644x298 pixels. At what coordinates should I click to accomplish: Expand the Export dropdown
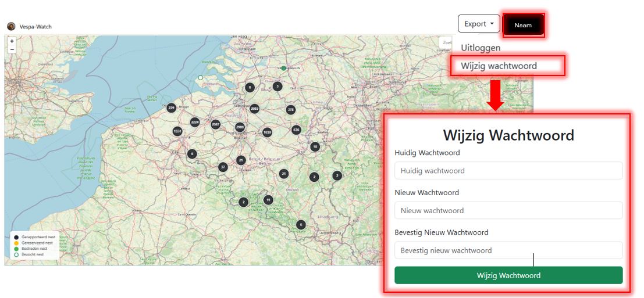[x=478, y=24]
